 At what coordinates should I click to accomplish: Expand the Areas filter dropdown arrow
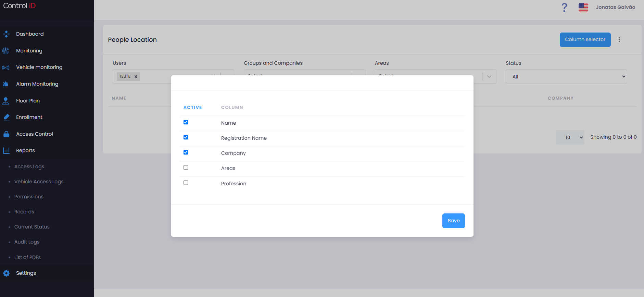[x=489, y=77]
